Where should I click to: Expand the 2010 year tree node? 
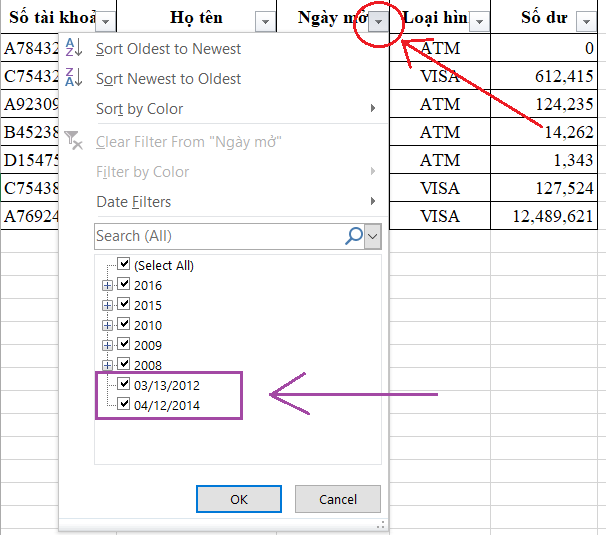point(107,325)
